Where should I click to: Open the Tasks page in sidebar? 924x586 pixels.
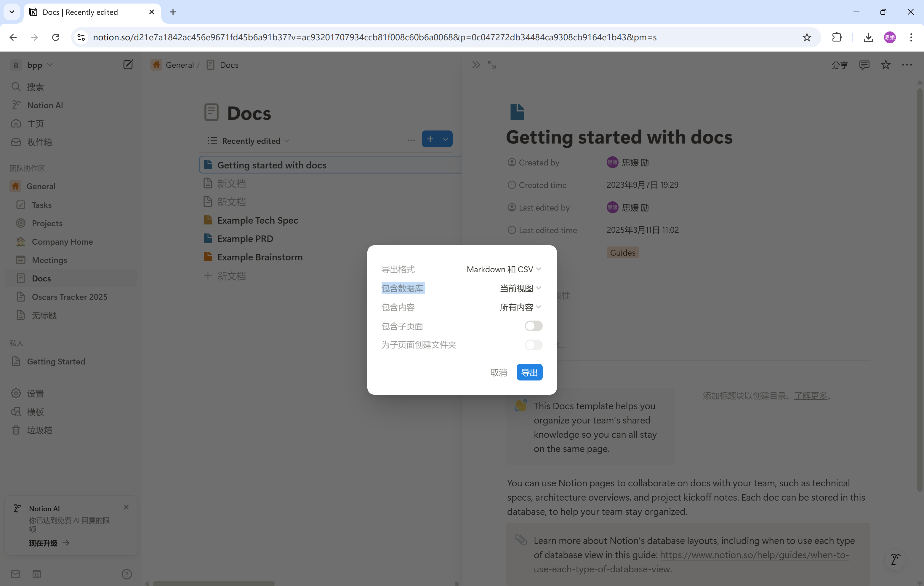41,205
